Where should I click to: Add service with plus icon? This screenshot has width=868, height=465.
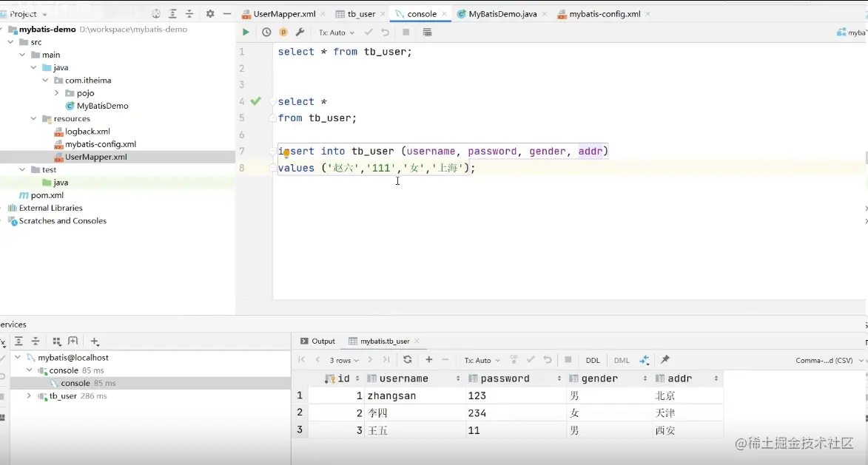(95, 341)
